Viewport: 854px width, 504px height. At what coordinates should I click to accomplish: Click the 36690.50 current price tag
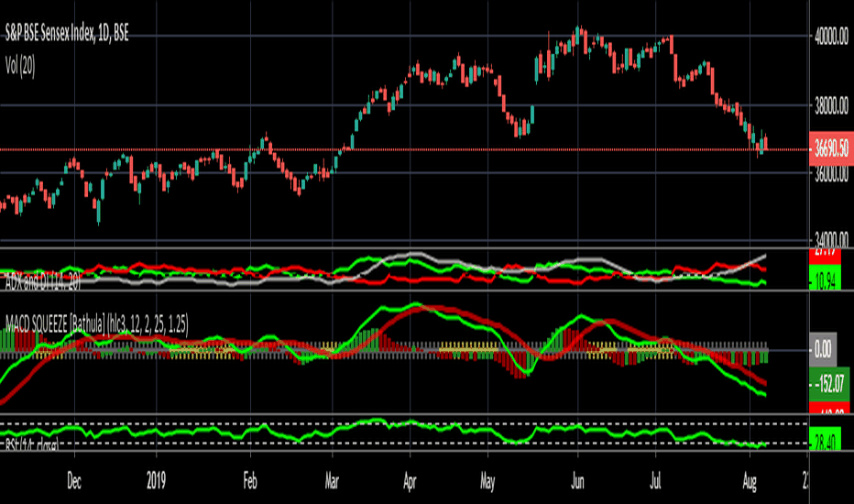(831, 148)
